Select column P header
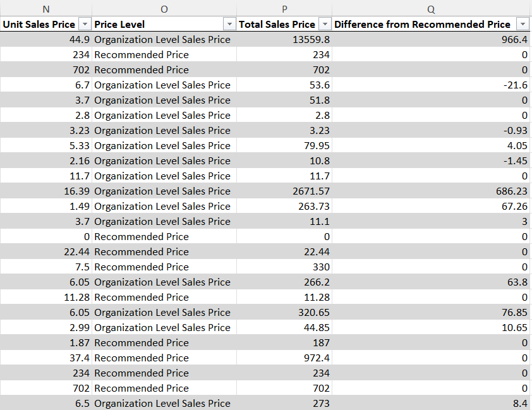The height and width of the screenshot is (410, 532). [284, 9]
